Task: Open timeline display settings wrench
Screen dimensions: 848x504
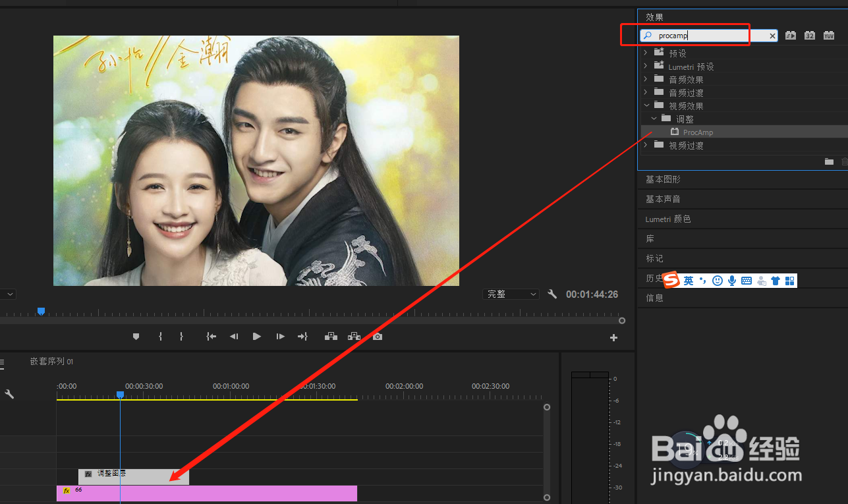Action: 9,394
